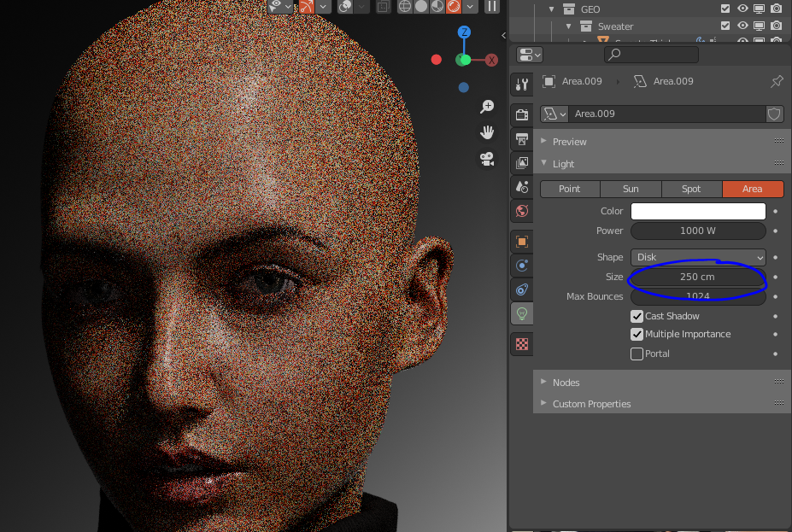792x532 pixels.
Task: Switch light type to Sun
Action: (631, 189)
